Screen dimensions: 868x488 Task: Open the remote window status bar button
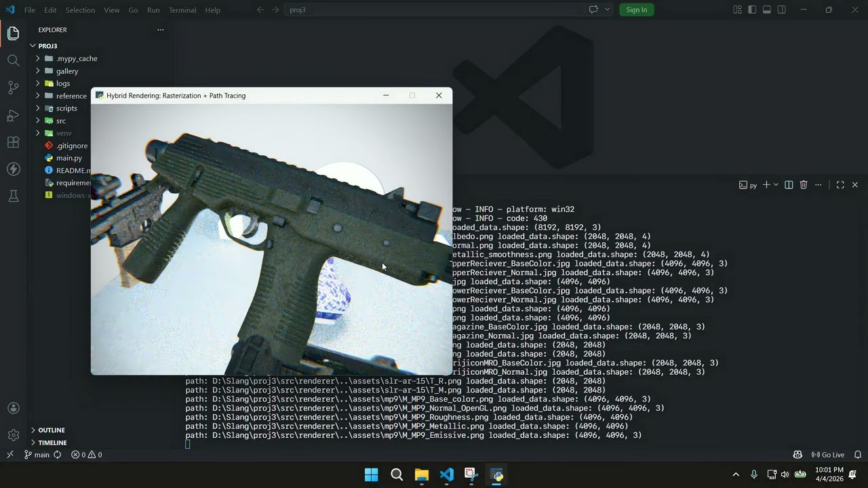click(10, 455)
